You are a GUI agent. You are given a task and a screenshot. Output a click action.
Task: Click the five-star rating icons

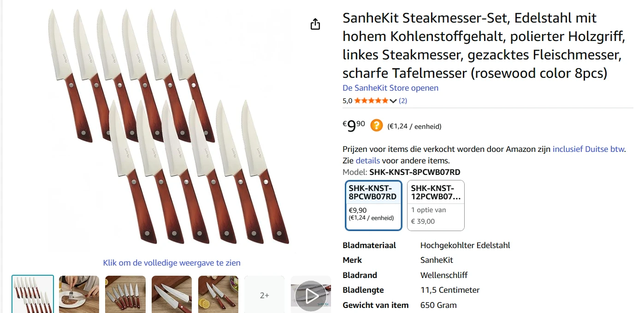tap(371, 100)
